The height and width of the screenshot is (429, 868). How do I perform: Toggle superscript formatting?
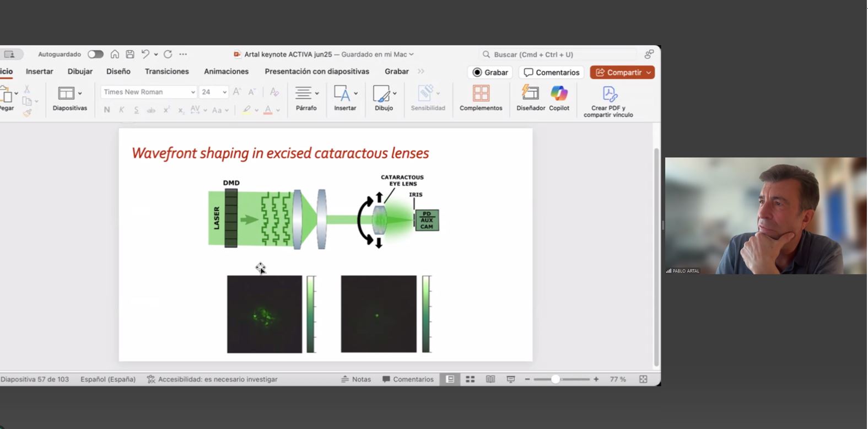[166, 110]
